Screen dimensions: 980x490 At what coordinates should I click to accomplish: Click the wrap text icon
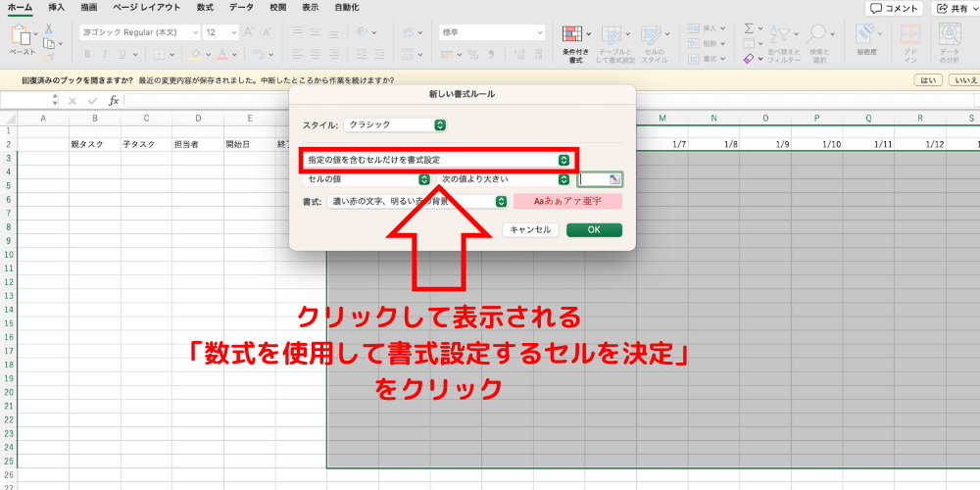point(409,32)
